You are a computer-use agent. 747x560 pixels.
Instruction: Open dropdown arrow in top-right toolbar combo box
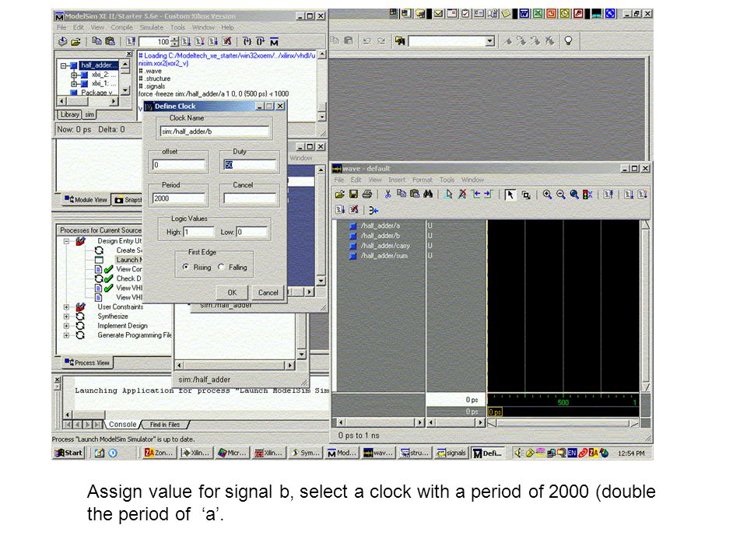(489, 41)
